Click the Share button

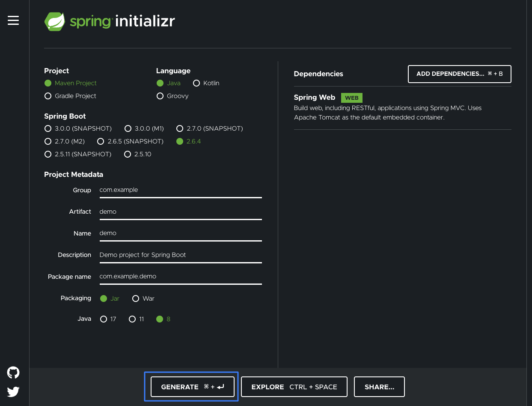(x=379, y=387)
